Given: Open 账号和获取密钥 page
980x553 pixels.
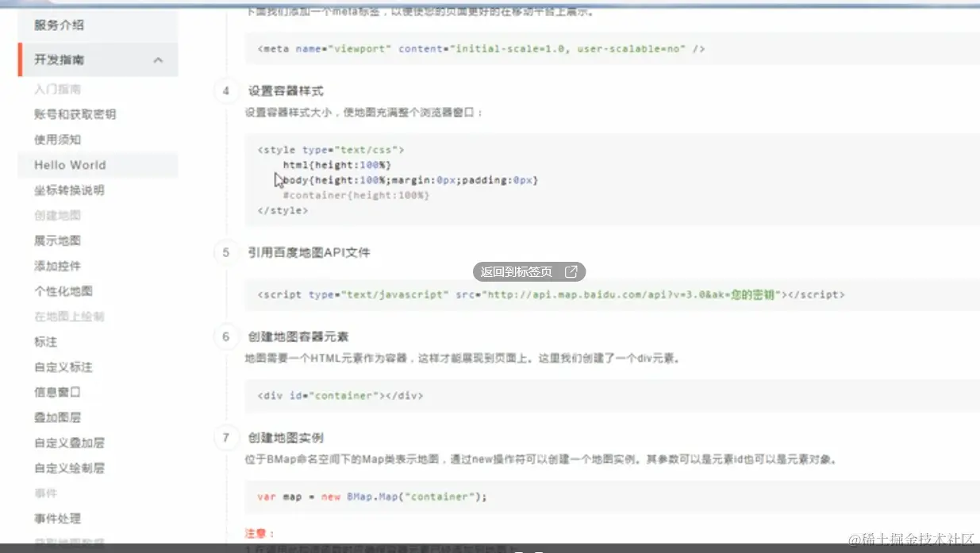Looking at the screenshot, I should [75, 114].
